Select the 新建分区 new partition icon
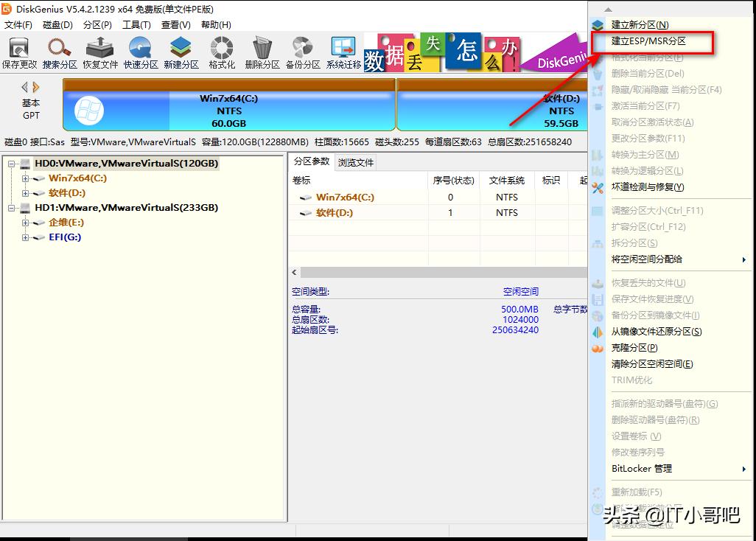 point(181,50)
